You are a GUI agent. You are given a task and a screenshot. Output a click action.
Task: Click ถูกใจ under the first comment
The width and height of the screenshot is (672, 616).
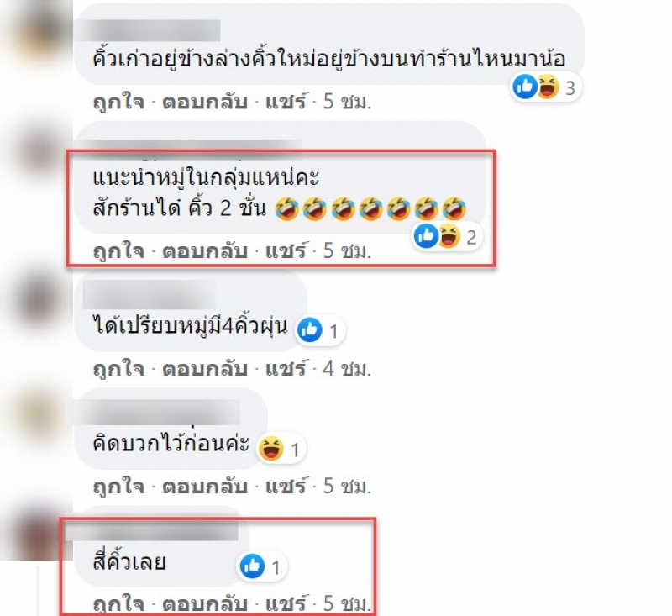pos(118,102)
